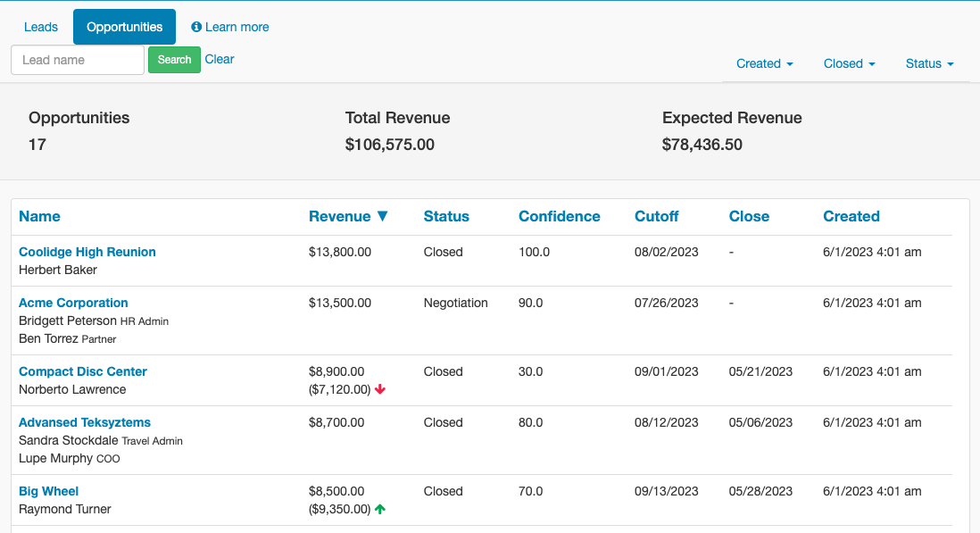Click the $13,800.00 revenue value
Image resolution: width=980 pixels, height=533 pixels.
(340, 252)
